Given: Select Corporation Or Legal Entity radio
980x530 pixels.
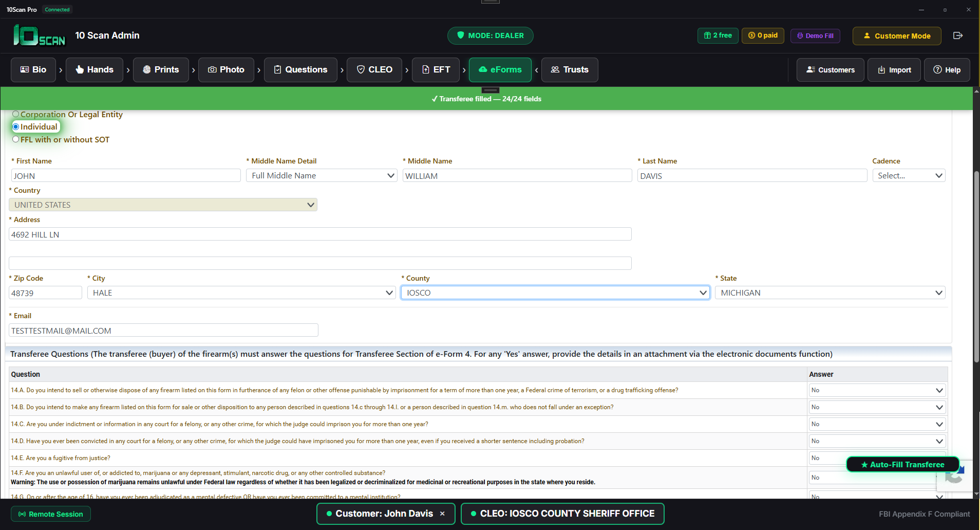Looking at the screenshot, I should point(16,114).
